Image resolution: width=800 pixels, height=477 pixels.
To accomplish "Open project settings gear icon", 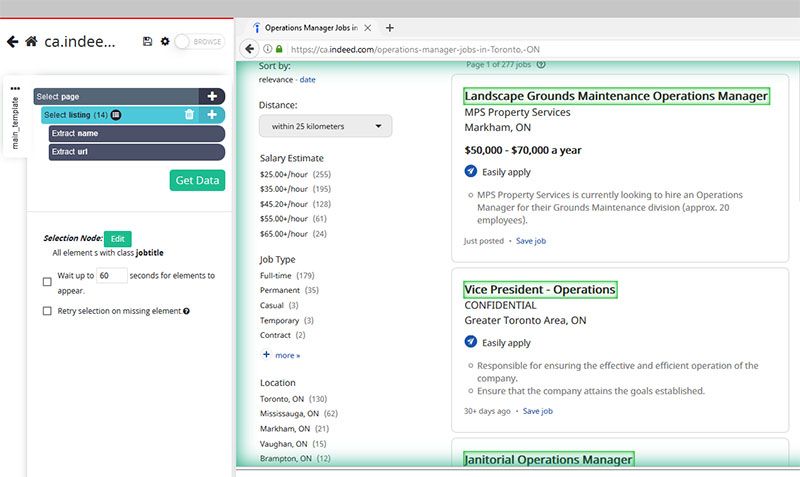I will click(165, 41).
